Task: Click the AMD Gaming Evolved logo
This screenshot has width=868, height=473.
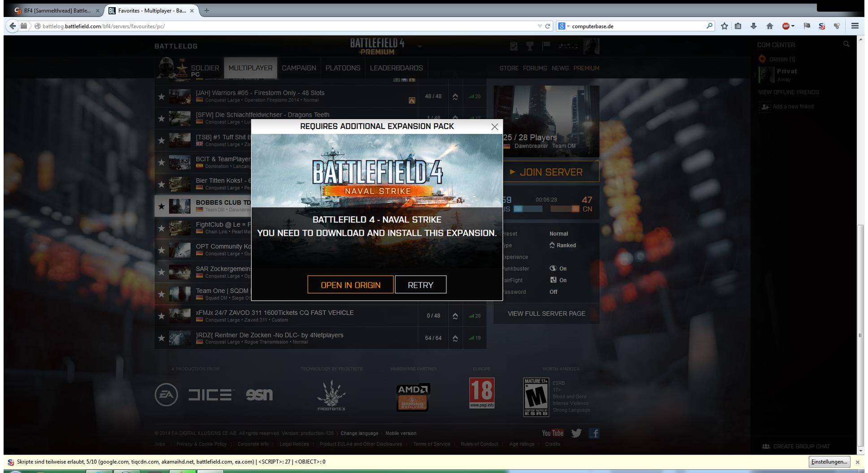Action: coord(413,397)
